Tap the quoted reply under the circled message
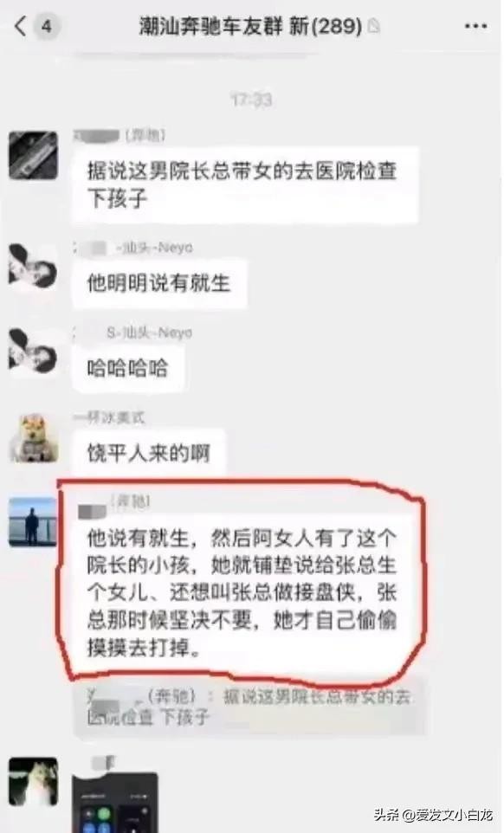The width and height of the screenshot is (504, 833). click(x=249, y=707)
